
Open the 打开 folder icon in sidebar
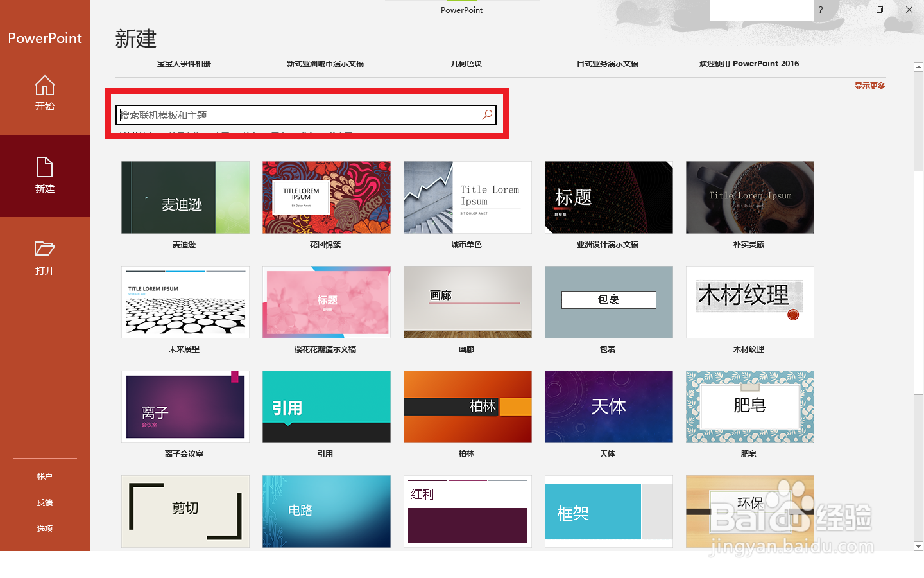pos(44,249)
